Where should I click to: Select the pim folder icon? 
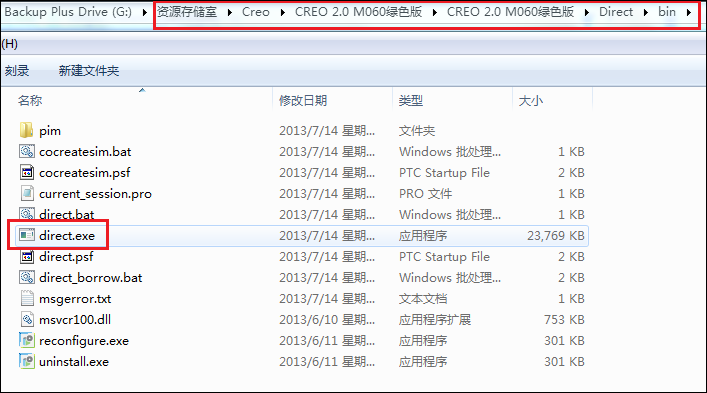click(x=26, y=130)
